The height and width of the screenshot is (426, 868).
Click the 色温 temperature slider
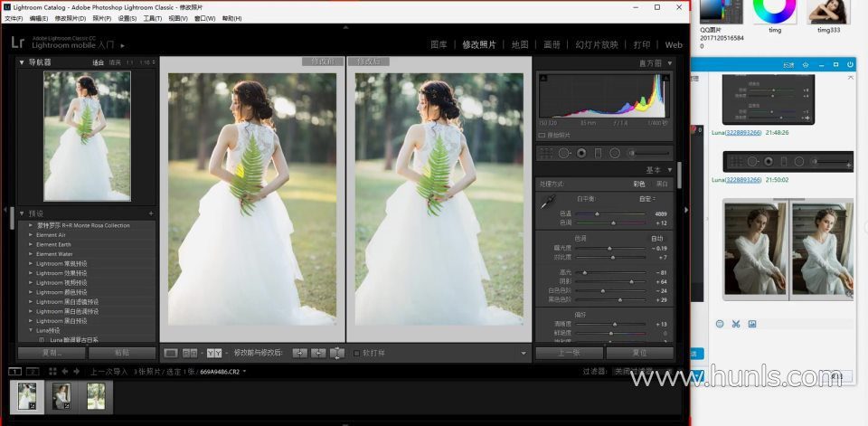[x=610, y=213]
